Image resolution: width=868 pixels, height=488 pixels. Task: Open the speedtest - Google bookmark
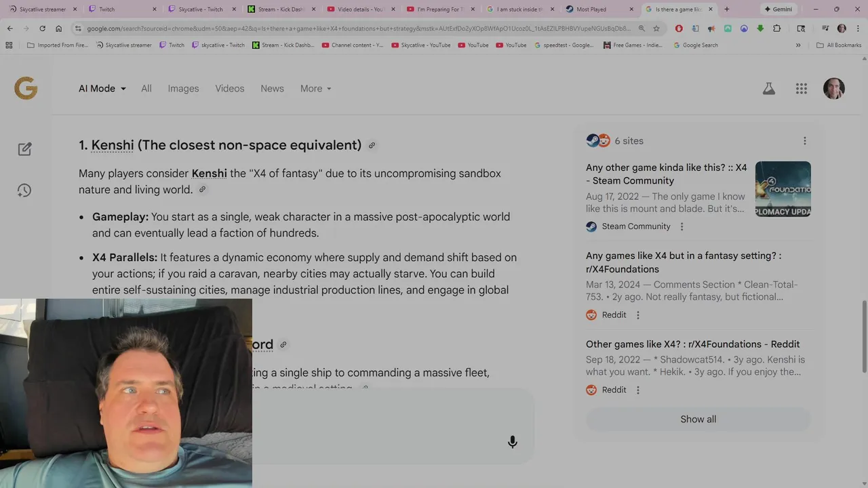(564, 45)
